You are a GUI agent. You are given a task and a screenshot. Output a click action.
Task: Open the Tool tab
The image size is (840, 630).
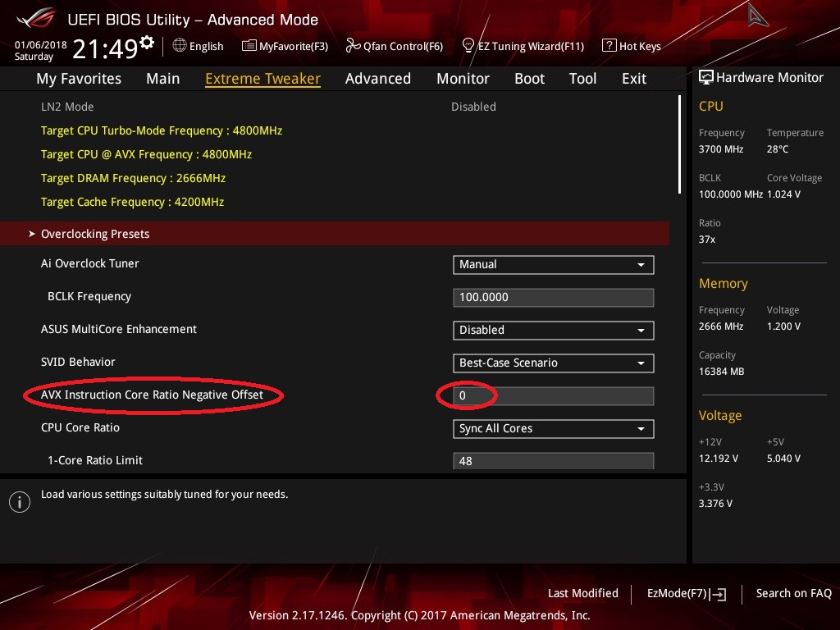(x=582, y=79)
